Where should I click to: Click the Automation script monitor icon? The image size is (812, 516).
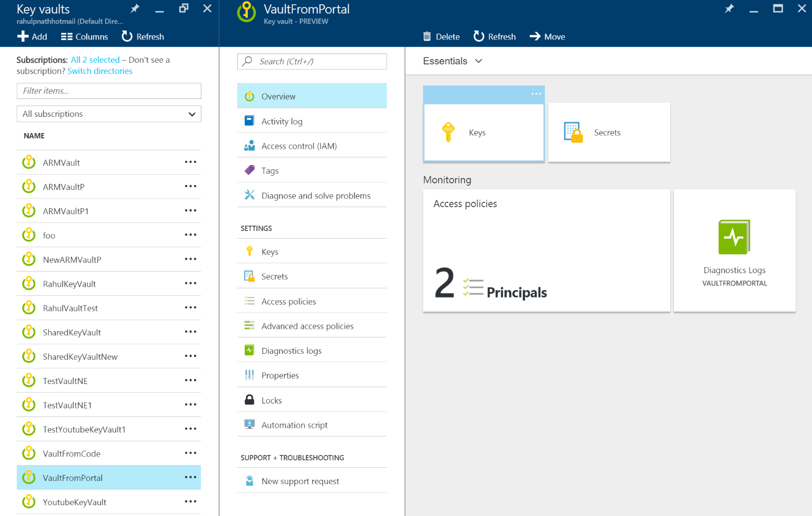pos(250,424)
